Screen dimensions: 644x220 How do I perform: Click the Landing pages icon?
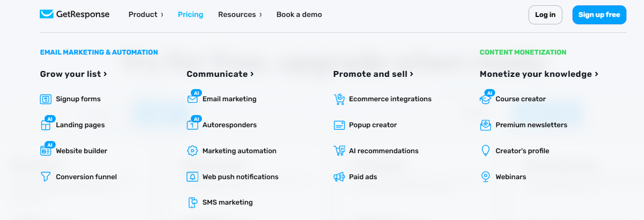(x=46, y=125)
